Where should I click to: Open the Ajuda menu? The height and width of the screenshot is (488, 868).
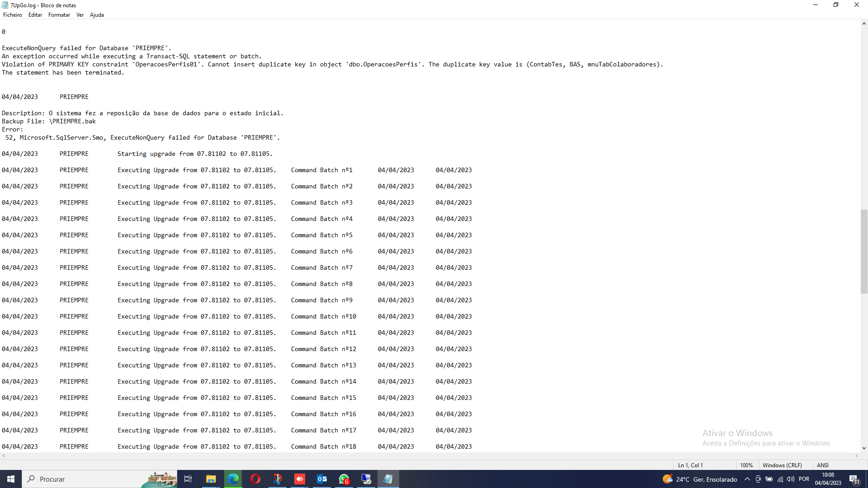[x=97, y=15]
